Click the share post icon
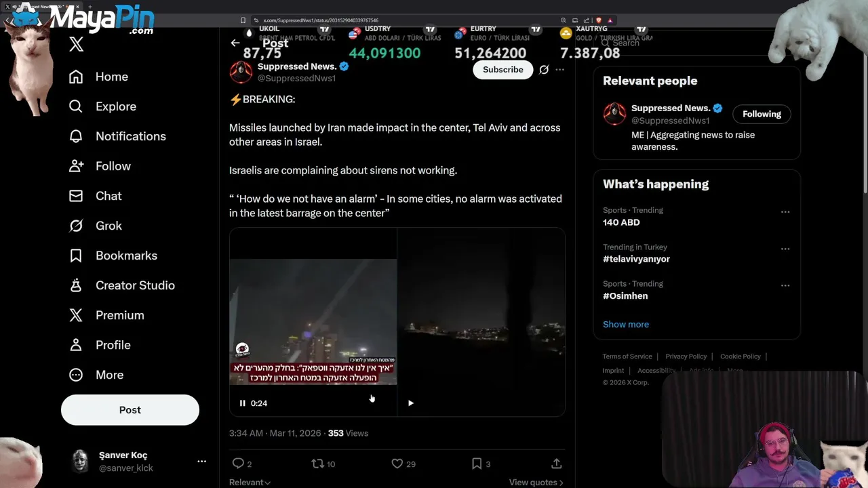 click(x=556, y=464)
